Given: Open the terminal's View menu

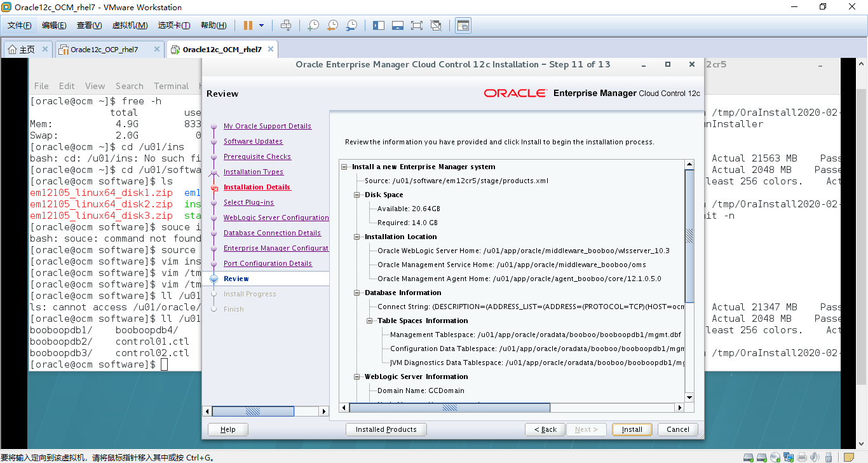Looking at the screenshot, I should coord(95,86).
